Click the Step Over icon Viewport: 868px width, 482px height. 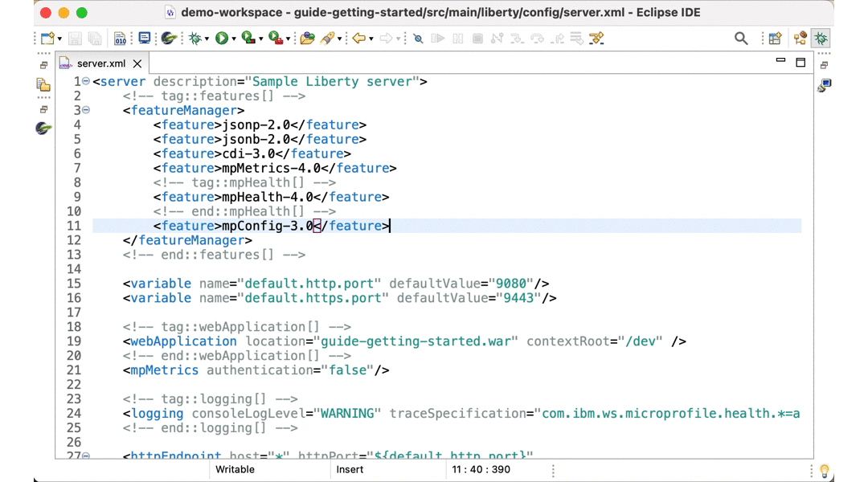[537, 39]
